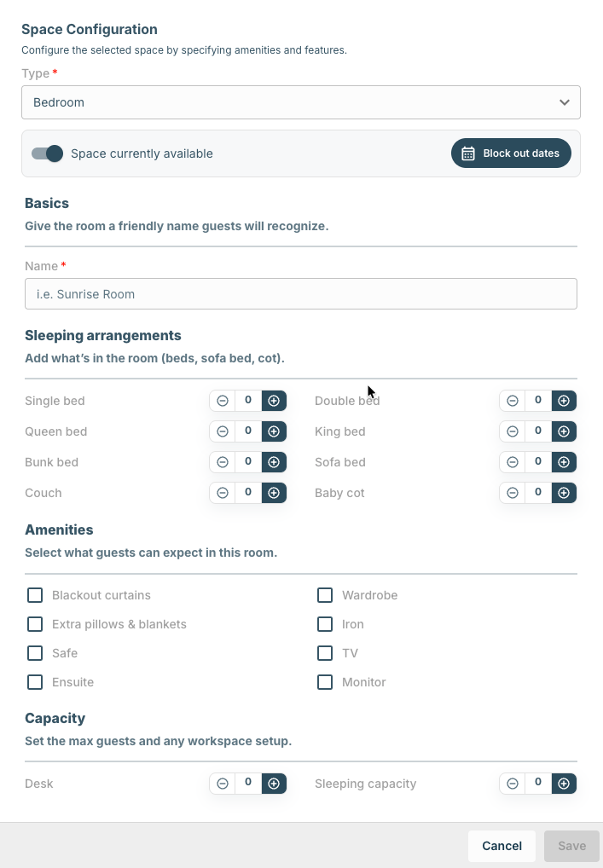
Task: Click the plus icon next to Desk
Action: tap(274, 784)
